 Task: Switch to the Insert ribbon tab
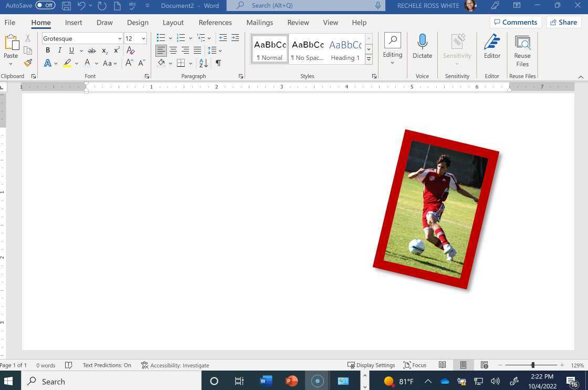(x=73, y=22)
